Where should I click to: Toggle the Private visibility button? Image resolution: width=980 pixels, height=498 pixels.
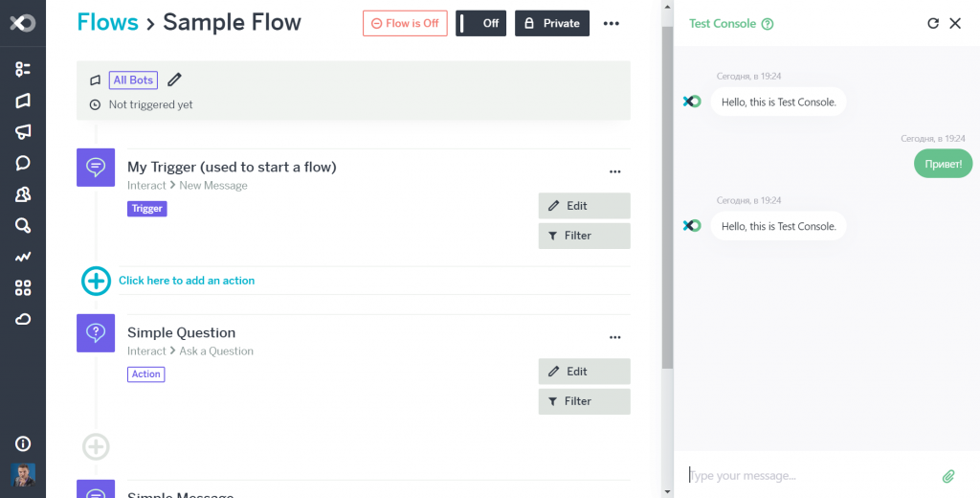(552, 23)
